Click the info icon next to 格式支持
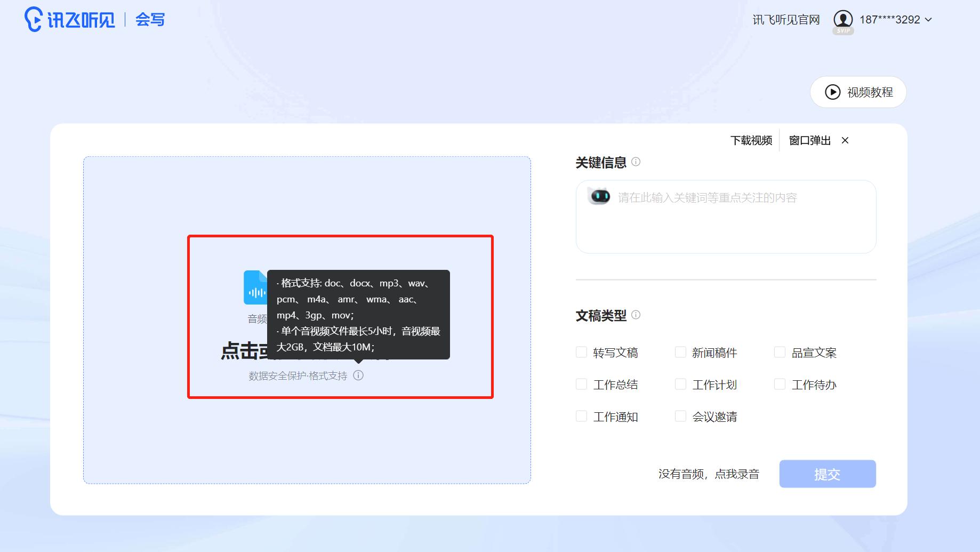Screen dimensions: 980x552 [x=358, y=375]
